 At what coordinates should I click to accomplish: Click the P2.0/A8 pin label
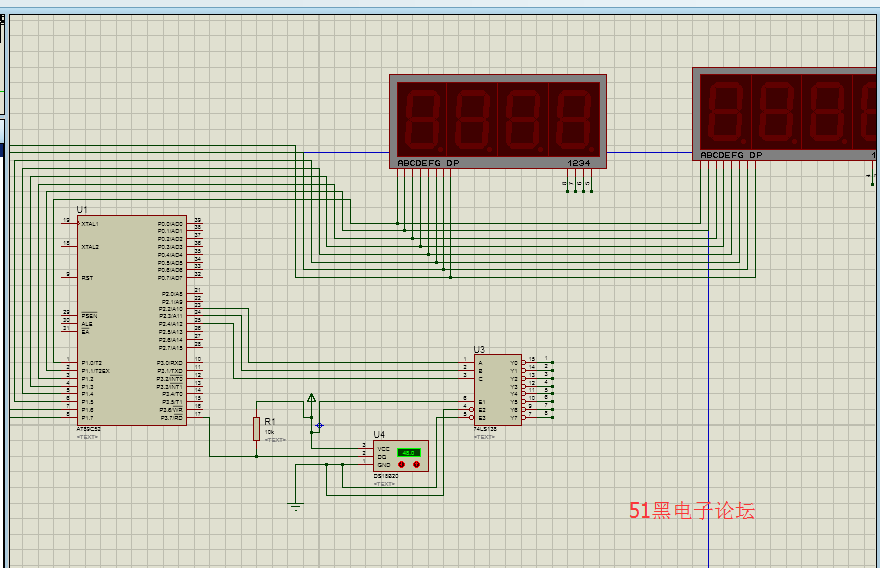172,294
